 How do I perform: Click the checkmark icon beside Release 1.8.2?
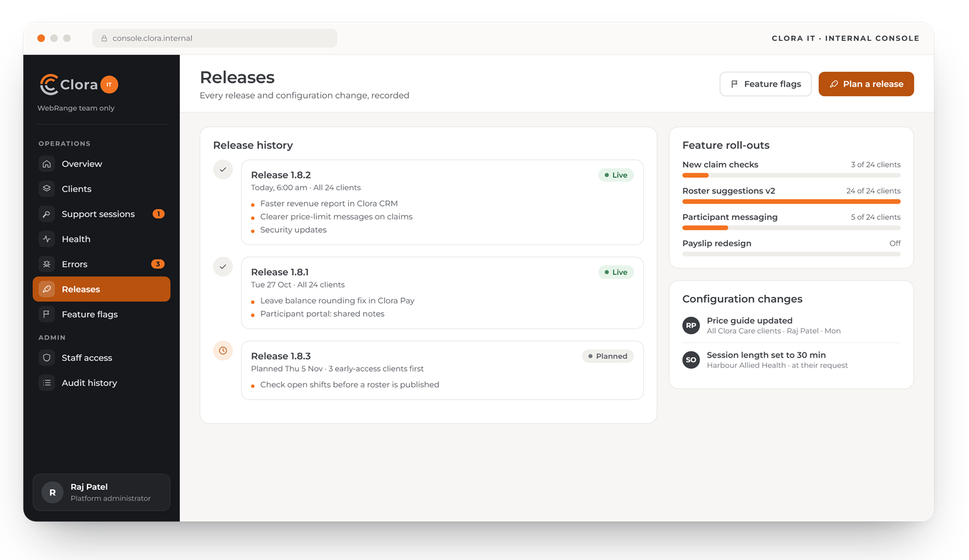[x=223, y=170]
